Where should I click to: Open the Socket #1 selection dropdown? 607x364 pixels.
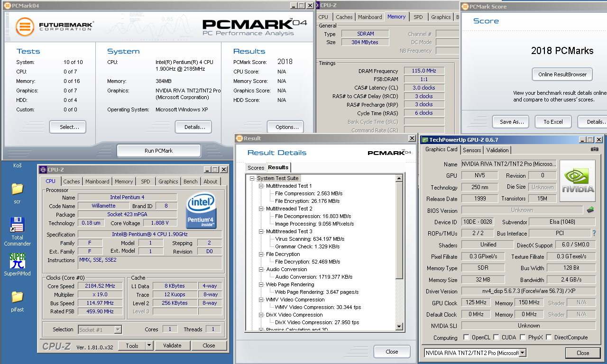click(x=118, y=329)
